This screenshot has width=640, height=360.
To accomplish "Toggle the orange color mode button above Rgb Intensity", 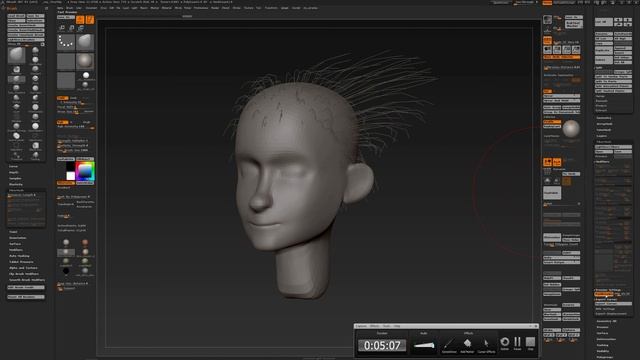I will point(62,122).
